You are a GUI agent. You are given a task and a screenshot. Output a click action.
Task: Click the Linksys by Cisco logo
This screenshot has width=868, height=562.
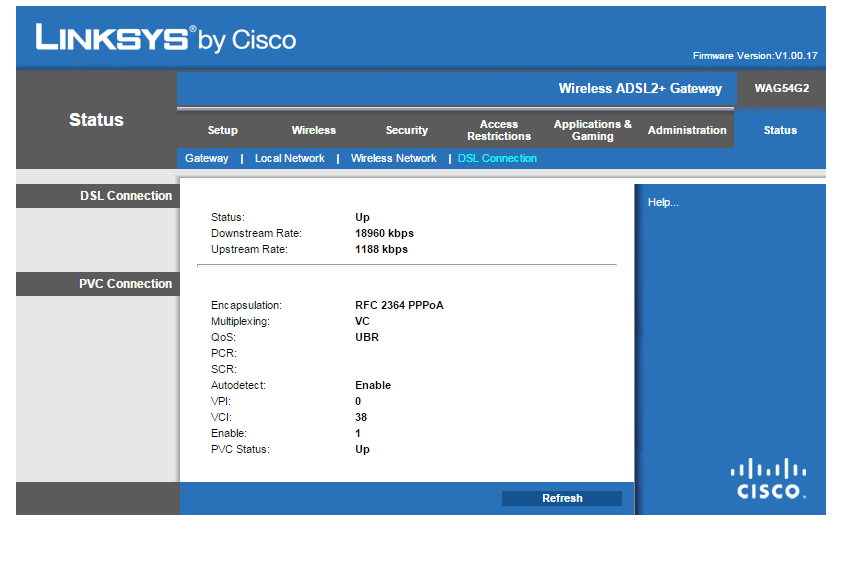click(166, 39)
